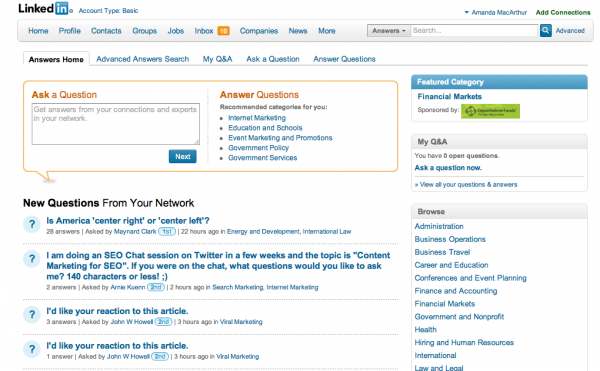Click the question mark icon beside SEO Chat question

coord(32,259)
